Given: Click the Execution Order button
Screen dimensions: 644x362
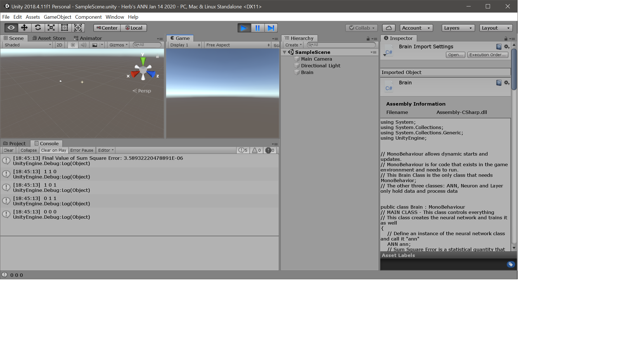Looking at the screenshot, I should click(x=487, y=55).
